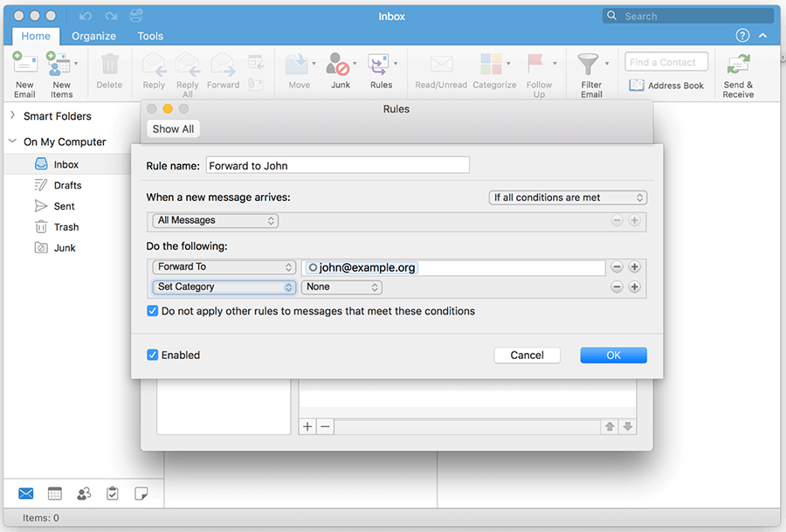Open the Notes view
786x532 pixels.
click(141, 494)
